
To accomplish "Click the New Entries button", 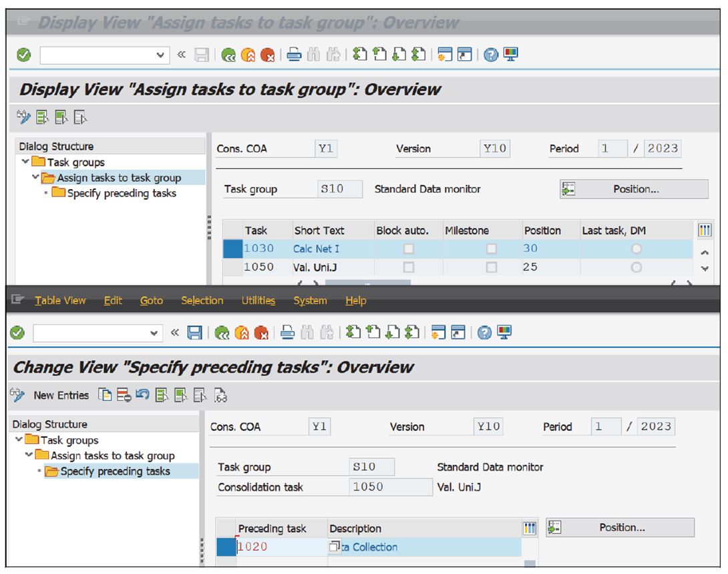I will 60,395.
